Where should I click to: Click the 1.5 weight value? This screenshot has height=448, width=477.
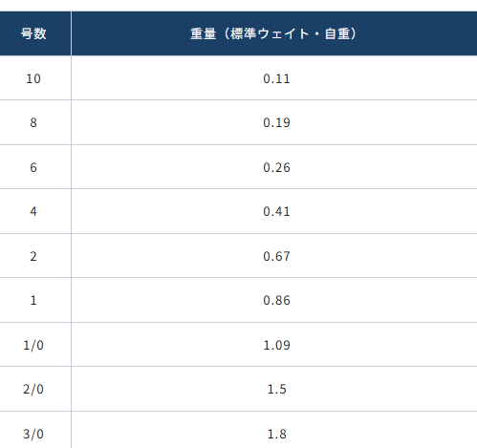point(276,390)
